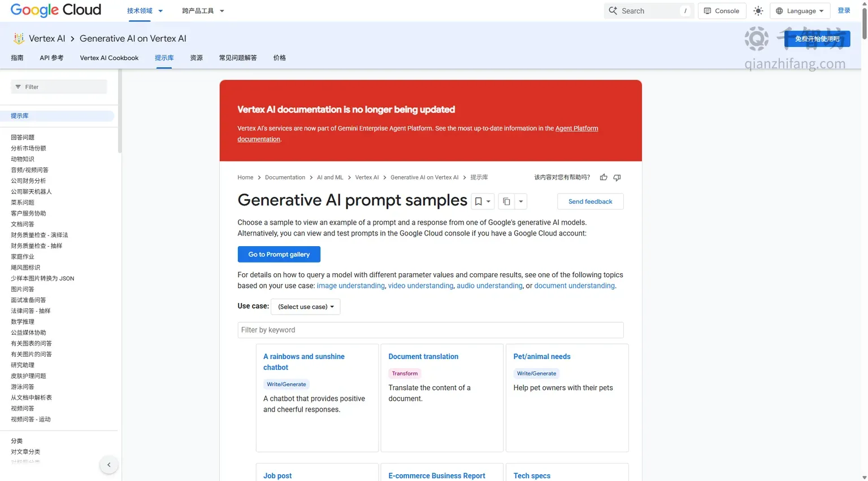868x481 pixels.
Task: Click the thumbs up helpful icon
Action: tap(604, 177)
